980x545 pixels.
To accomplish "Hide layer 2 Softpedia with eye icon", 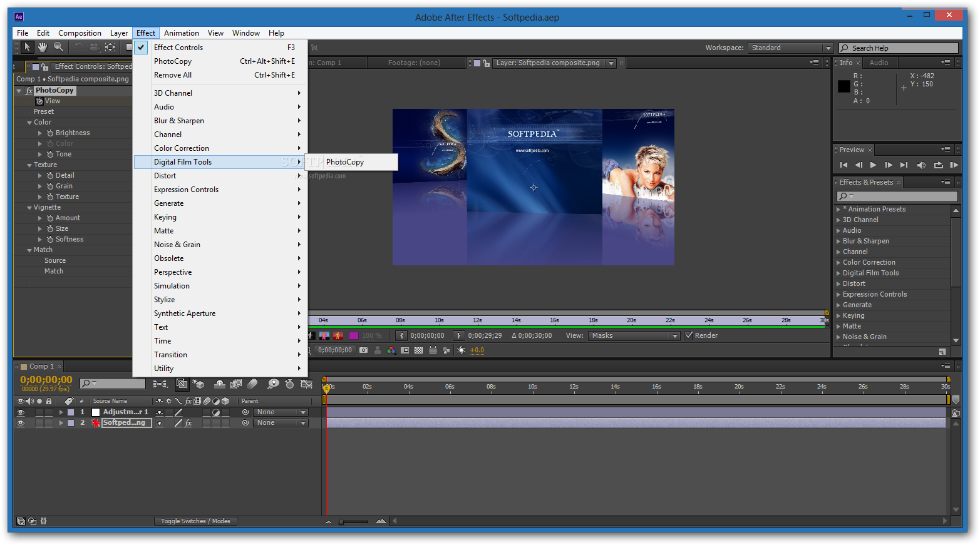I will click(21, 423).
